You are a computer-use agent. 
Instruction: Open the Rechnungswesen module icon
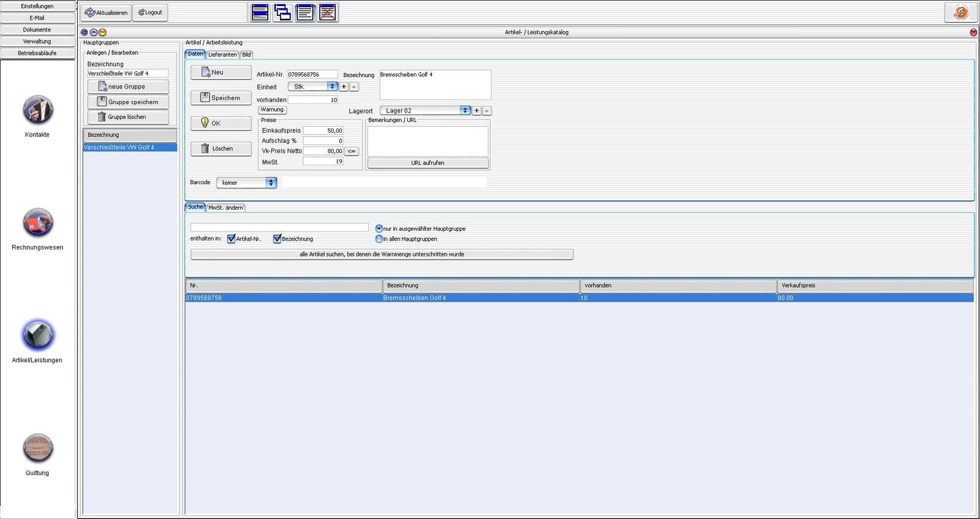pos(38,223)
